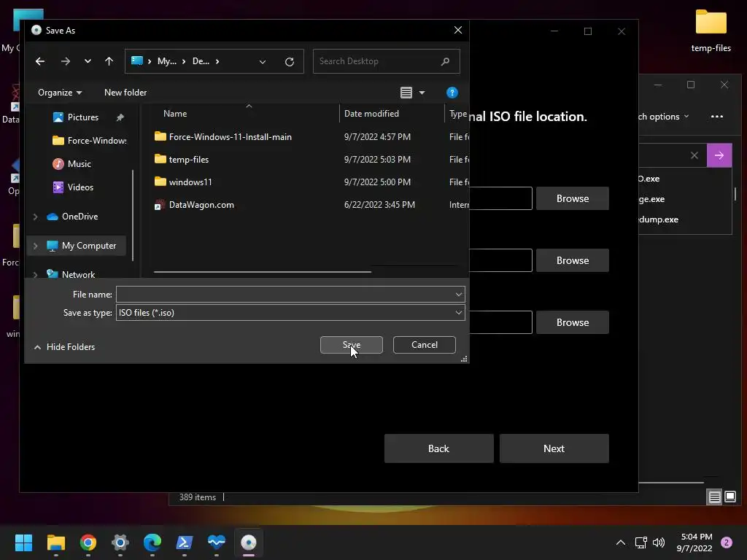The height and width of the screenshot is (560, 747).
Task: Open File Explorer's See more menu
Action: pyautogui.click(x=717, y=117)
